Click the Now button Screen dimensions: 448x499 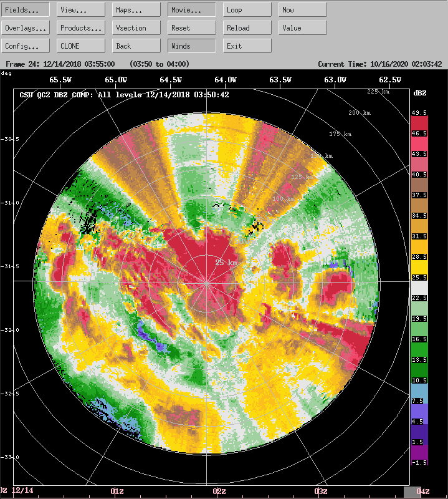303,10
